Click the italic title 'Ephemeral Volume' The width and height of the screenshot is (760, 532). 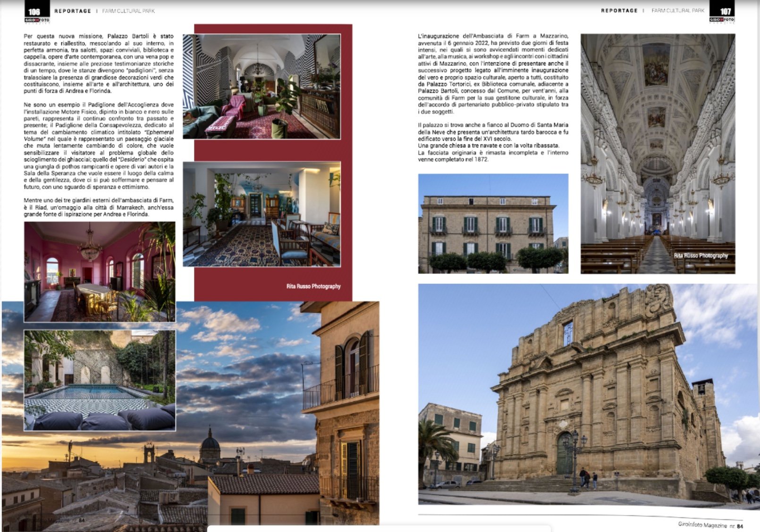coord(99,136)
